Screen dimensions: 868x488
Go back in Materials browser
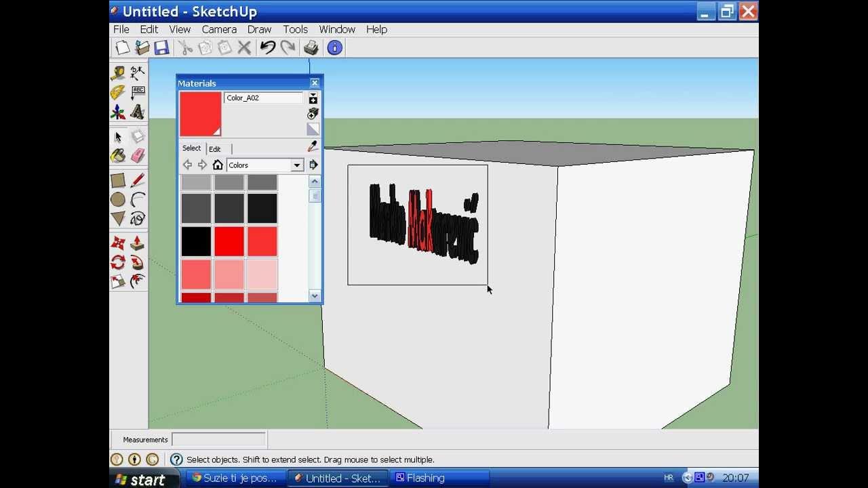point(187,165)
